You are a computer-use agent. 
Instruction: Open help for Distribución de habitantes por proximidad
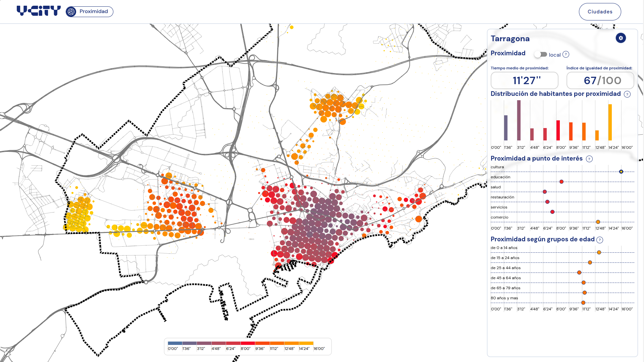pos(627,94)
